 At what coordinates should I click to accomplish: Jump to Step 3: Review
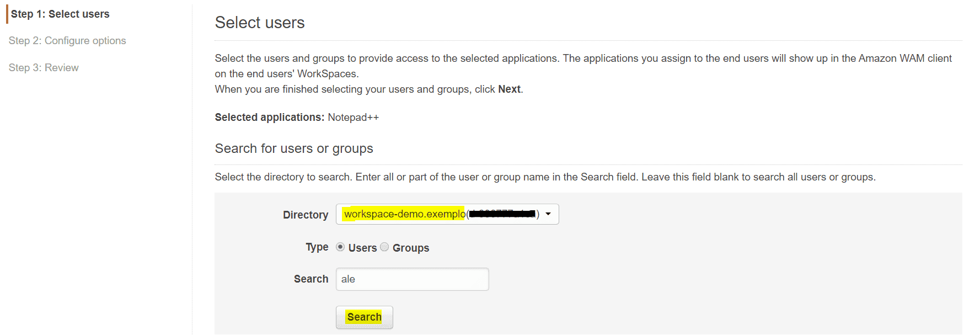coord(44,68)
